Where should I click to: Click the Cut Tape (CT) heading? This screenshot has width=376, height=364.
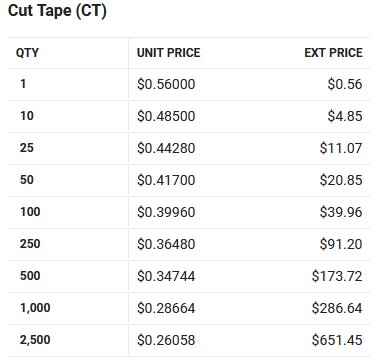[57, 11]
